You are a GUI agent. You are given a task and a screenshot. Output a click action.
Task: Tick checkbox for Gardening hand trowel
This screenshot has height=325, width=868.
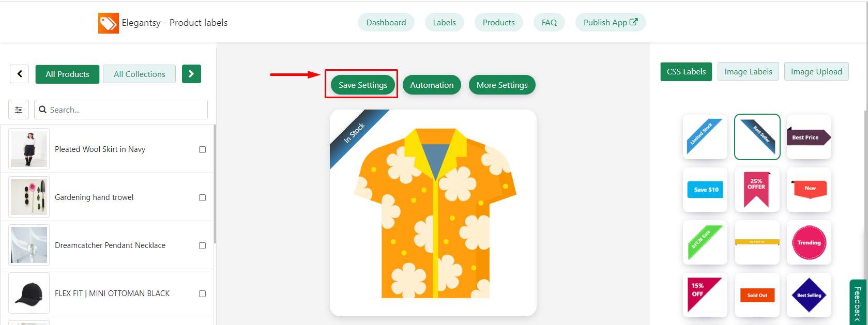202,197
